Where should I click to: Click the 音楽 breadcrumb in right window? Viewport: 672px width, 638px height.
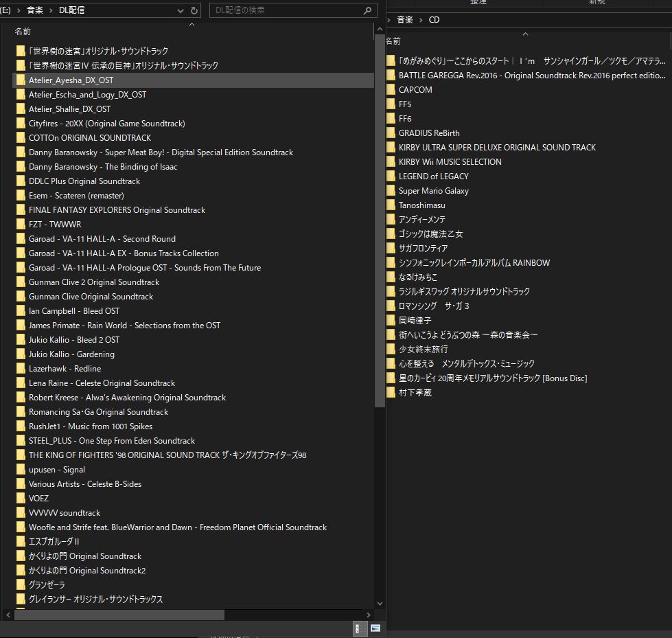(x=405, y=20)
